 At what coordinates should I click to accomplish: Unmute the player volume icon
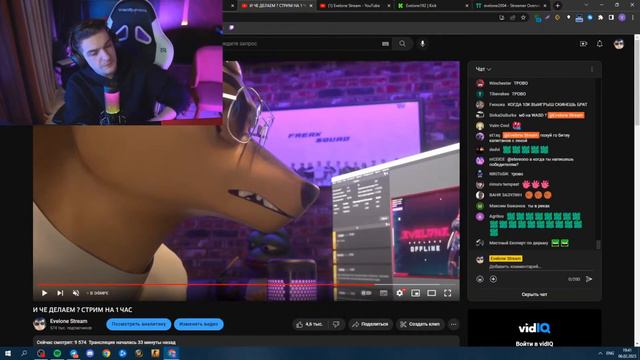click(76, 293)
